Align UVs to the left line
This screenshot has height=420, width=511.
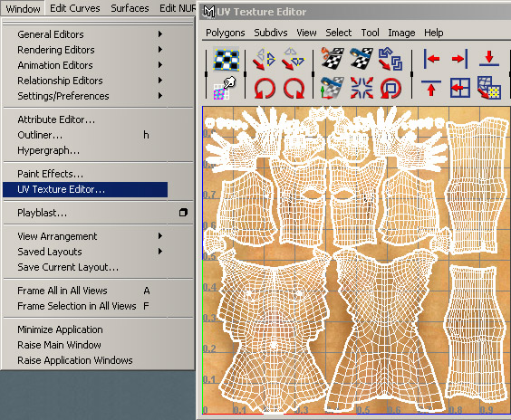431,59
